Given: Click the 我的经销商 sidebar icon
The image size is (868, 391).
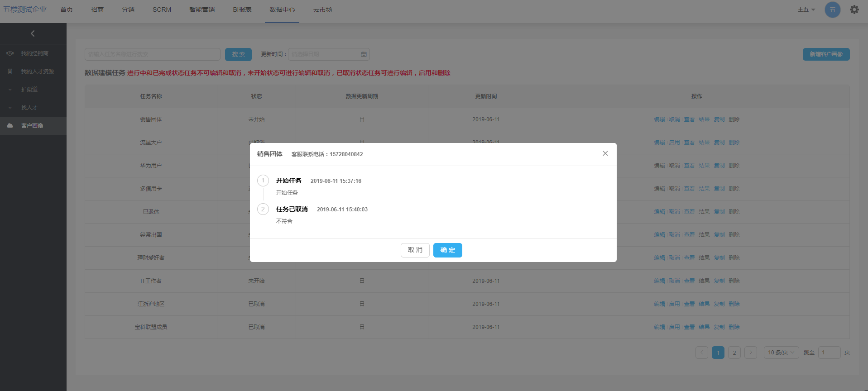Looking at the screenshot, I should tap(10, 53).
